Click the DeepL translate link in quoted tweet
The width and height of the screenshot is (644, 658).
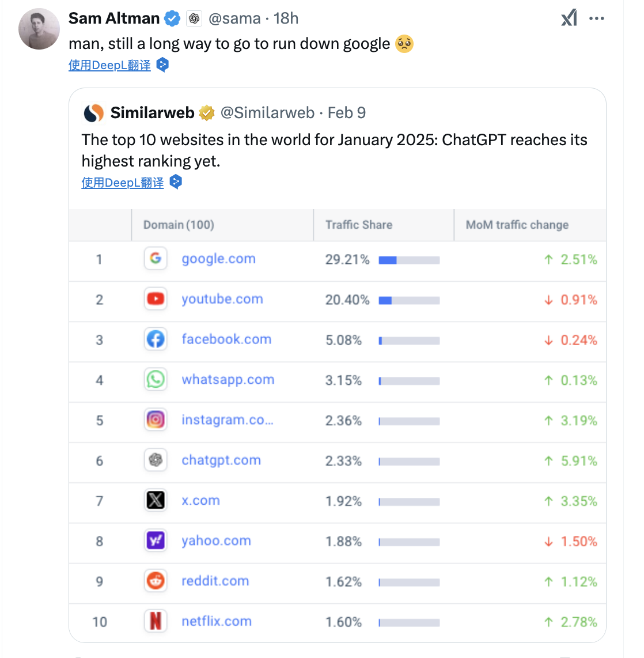[x=123, y=183]
